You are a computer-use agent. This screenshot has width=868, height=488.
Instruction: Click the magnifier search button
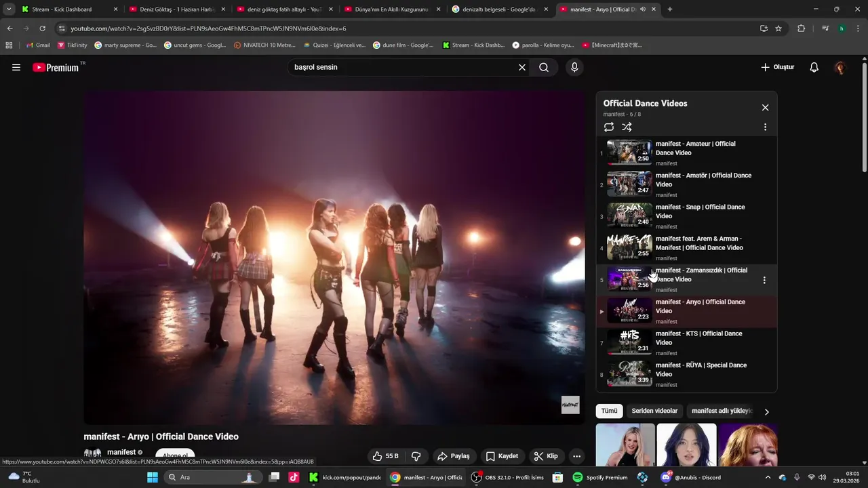544,67
